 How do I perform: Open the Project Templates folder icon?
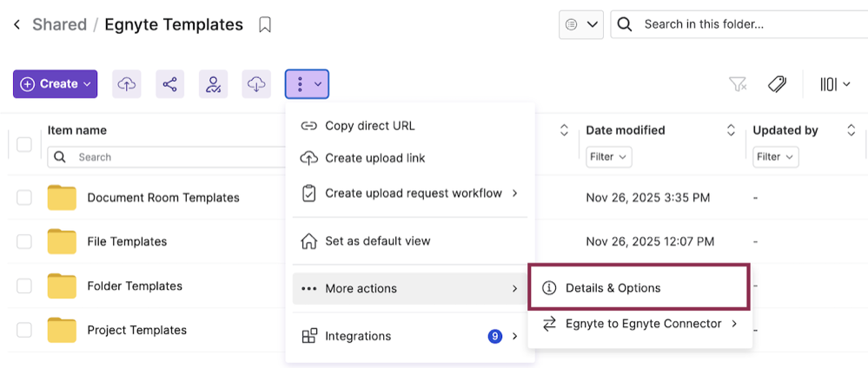(62, 331)
